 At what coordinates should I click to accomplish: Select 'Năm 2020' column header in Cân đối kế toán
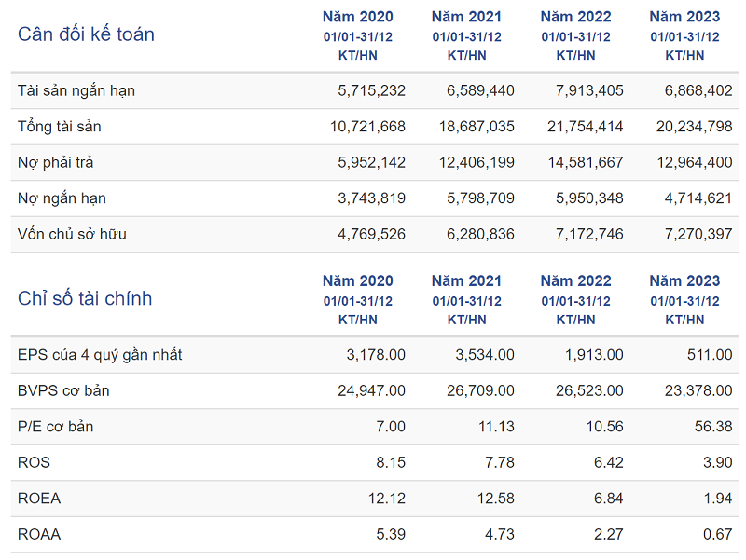pyautogui.click(x=358, y=17)
